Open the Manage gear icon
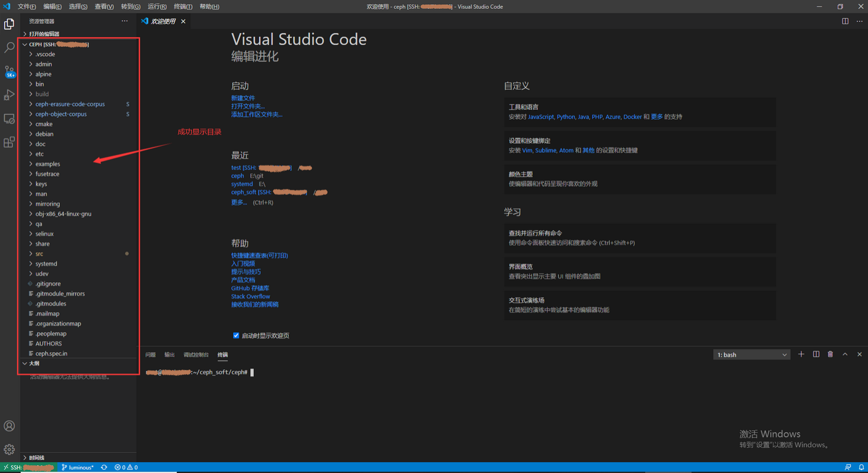The width and height of the screenshot is (868, 473). [x=9, y=449]
